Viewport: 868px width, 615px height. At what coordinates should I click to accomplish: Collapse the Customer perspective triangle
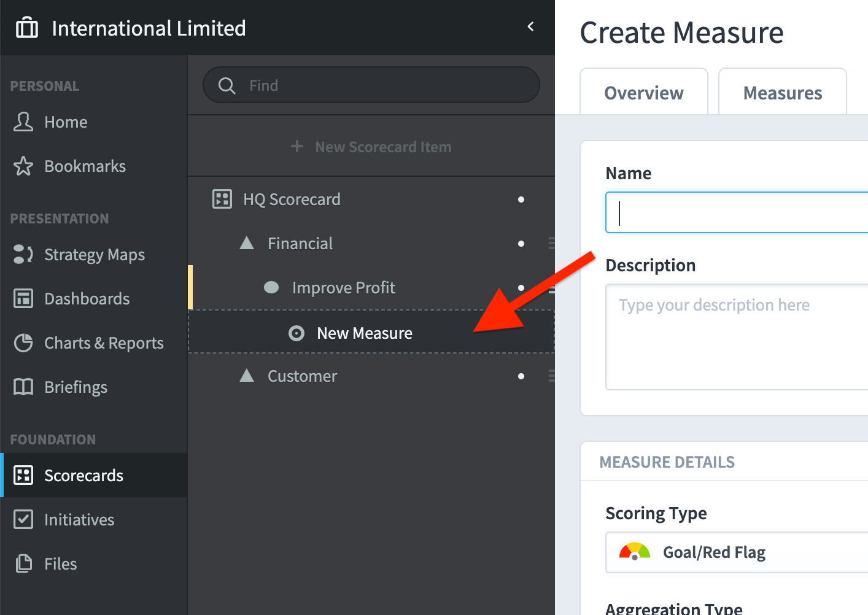tap(247, 376)
